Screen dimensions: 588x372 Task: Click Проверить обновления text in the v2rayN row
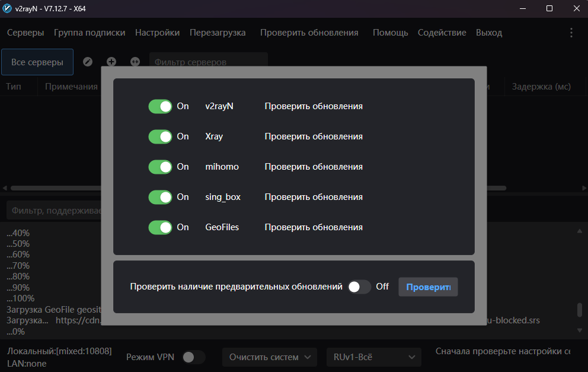[x=314, y=106]
